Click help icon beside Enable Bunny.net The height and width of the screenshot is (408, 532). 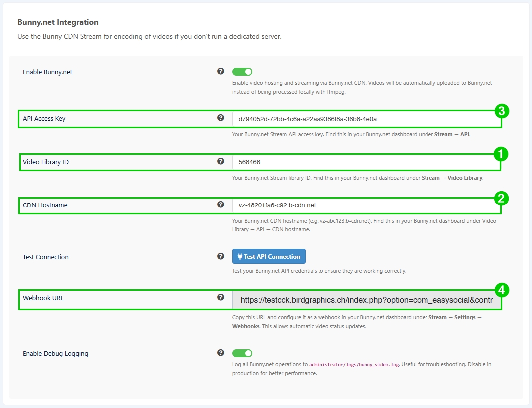click(x=221, y=71)
